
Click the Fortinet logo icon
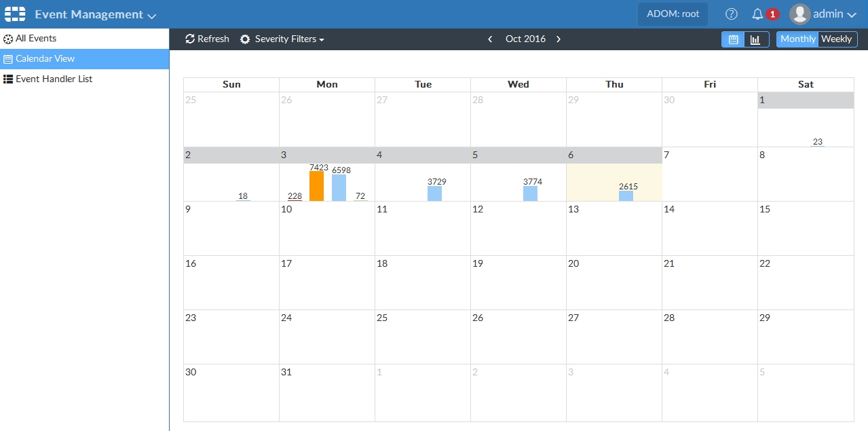15,14
